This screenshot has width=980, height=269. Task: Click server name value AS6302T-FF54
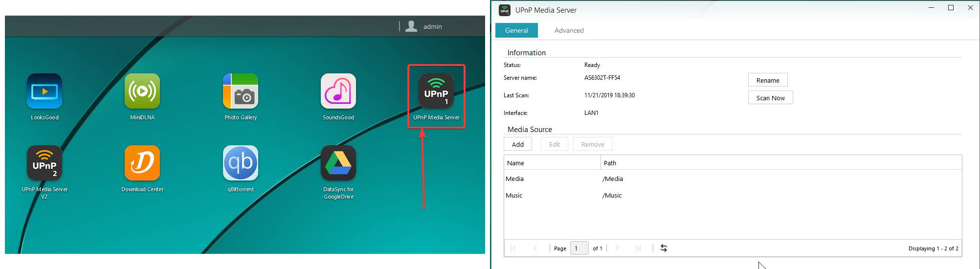[x=602, y=78]
